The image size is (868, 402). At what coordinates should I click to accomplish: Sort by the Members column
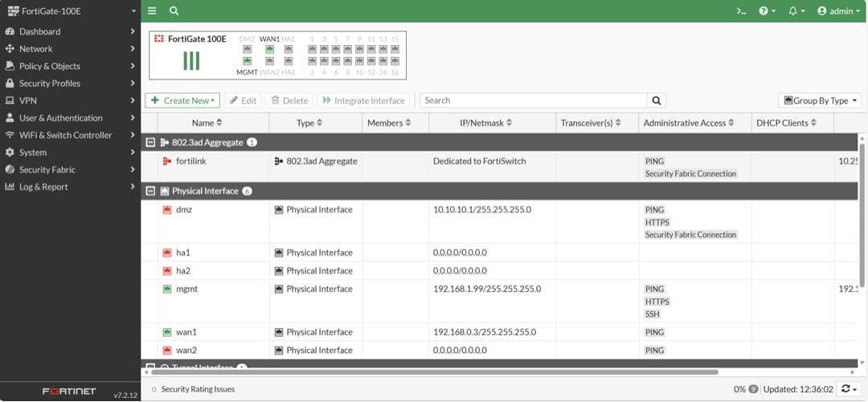coord(389,123)
